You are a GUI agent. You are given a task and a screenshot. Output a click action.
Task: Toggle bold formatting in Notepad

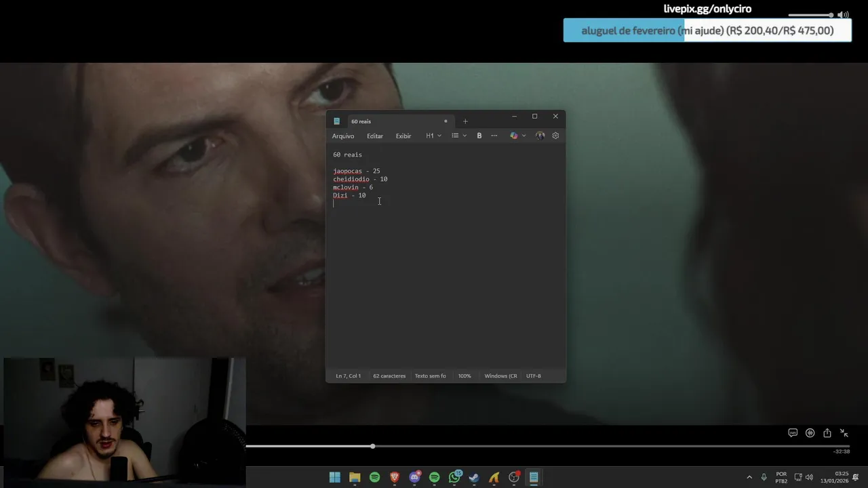coord(479,136)
